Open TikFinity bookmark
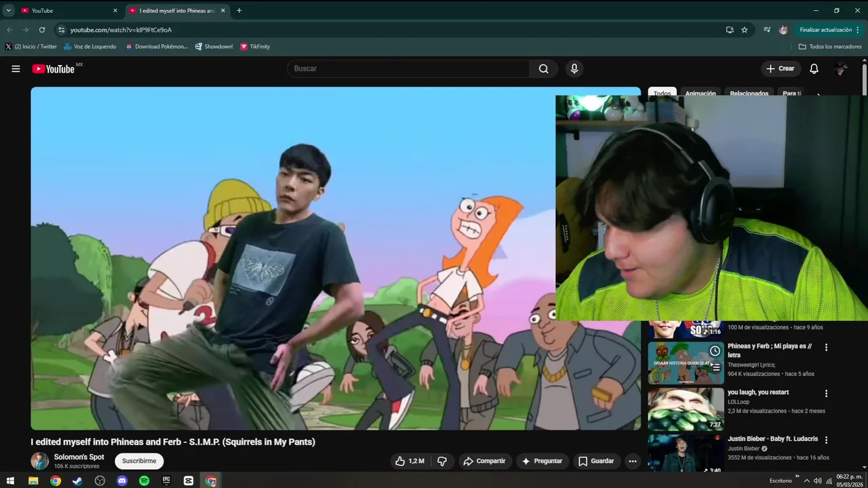The image size is (868, 488). coord(255,47)
